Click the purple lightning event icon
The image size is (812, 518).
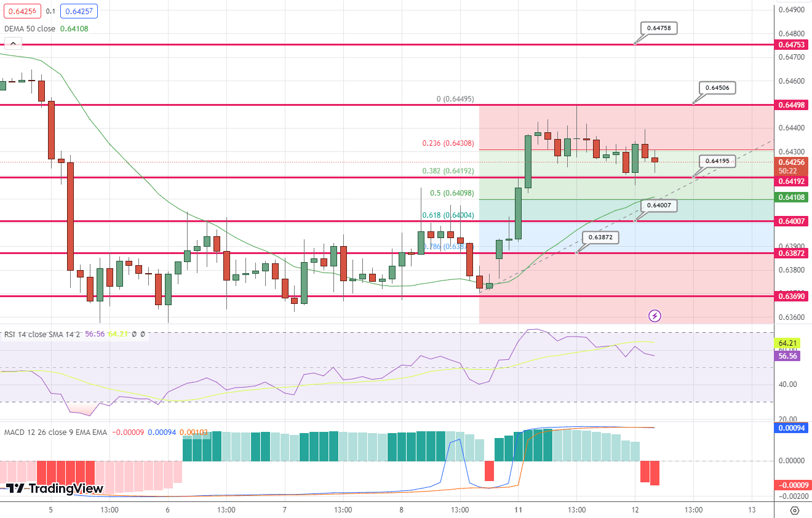(655, 316)
